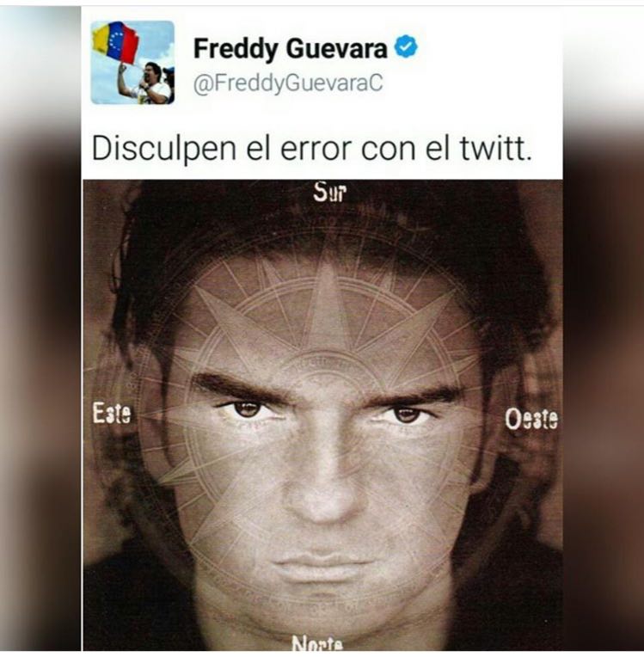Click the blurred margin beside Este label
The image size is (644, 657).
click(x=40, y=413)
